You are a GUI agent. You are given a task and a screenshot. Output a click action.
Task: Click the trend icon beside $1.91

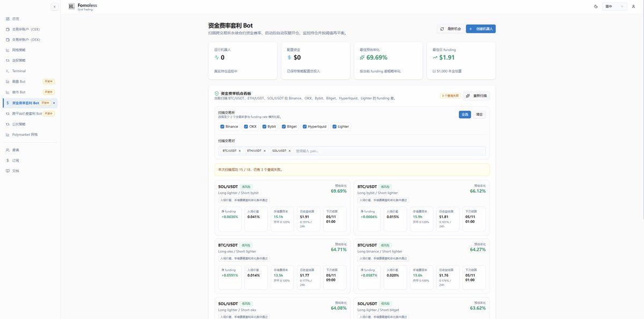coord(435,57)
